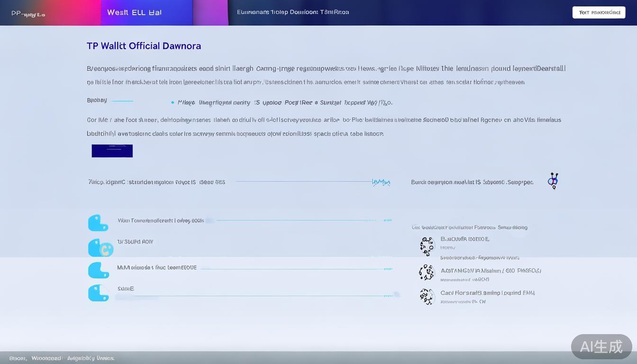The image size is (637, 364).
Task: Click the slider line below the dark blue button
Action: point(303,182)
